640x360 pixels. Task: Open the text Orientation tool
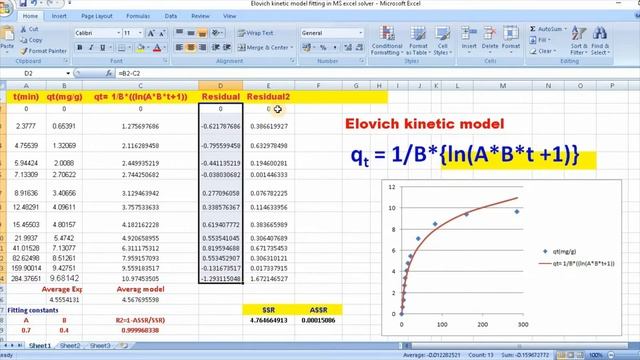point(217,33)
